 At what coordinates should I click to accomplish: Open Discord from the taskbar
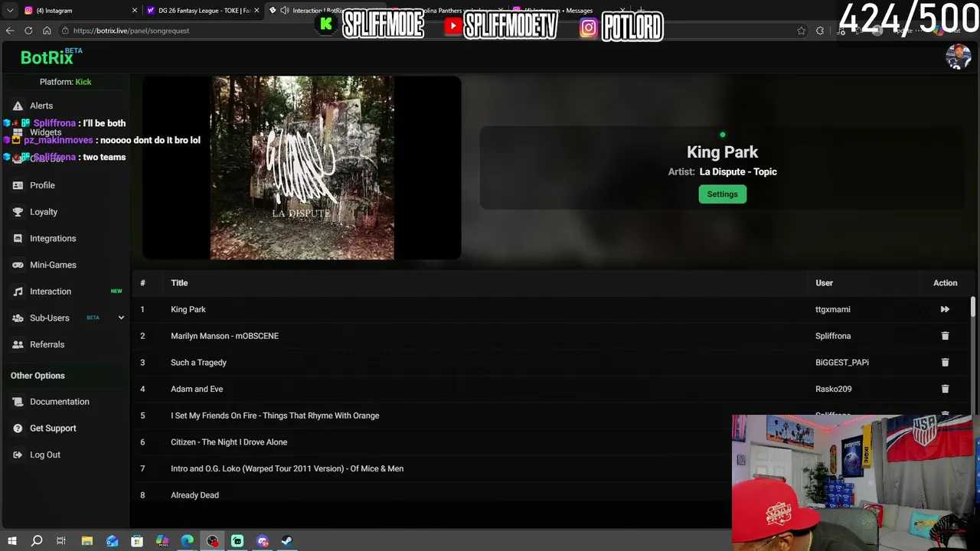point(263,541)
